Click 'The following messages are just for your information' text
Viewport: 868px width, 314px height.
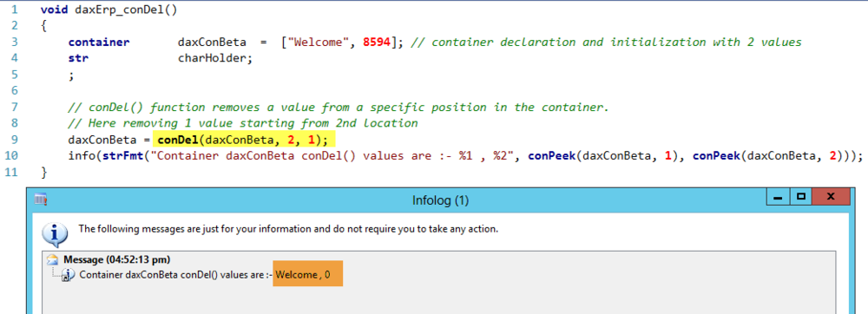pos(288,228)
